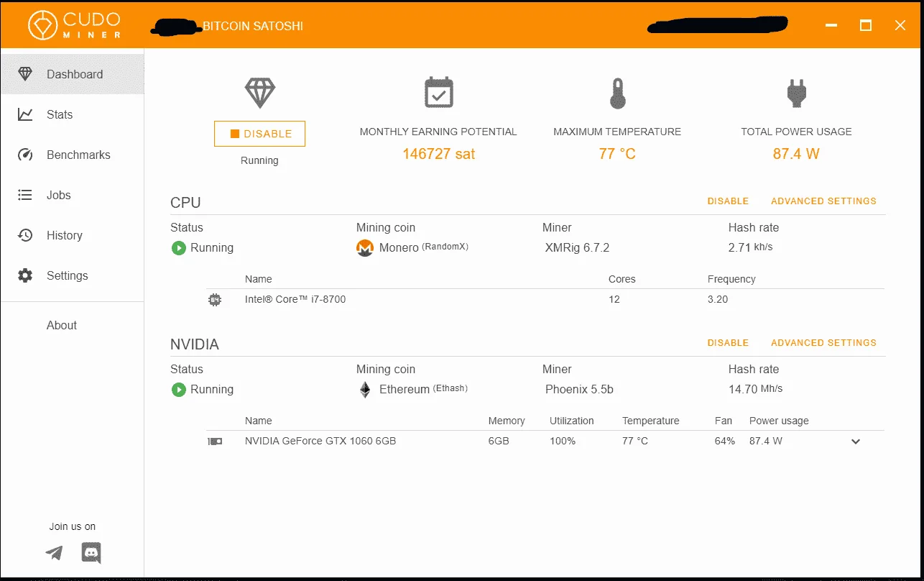Open NVIDIA Advanced Settings
The image size is (924, 581).
823,343
